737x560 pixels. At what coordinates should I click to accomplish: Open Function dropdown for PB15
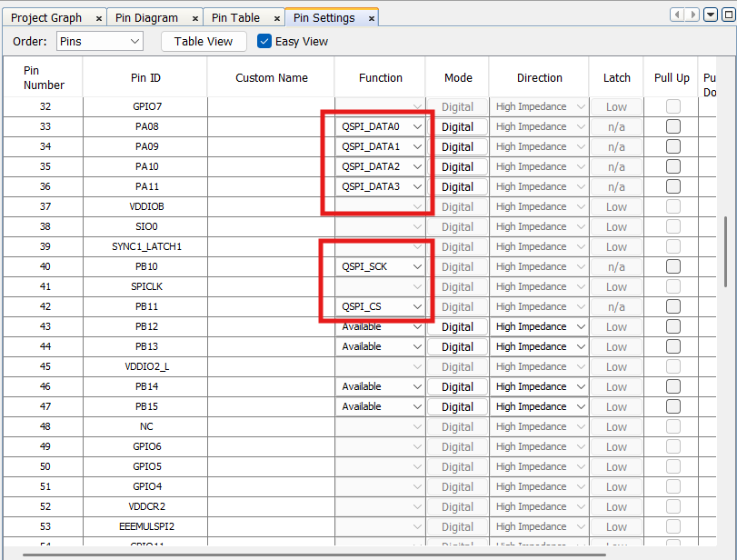(x=380, y=406)
